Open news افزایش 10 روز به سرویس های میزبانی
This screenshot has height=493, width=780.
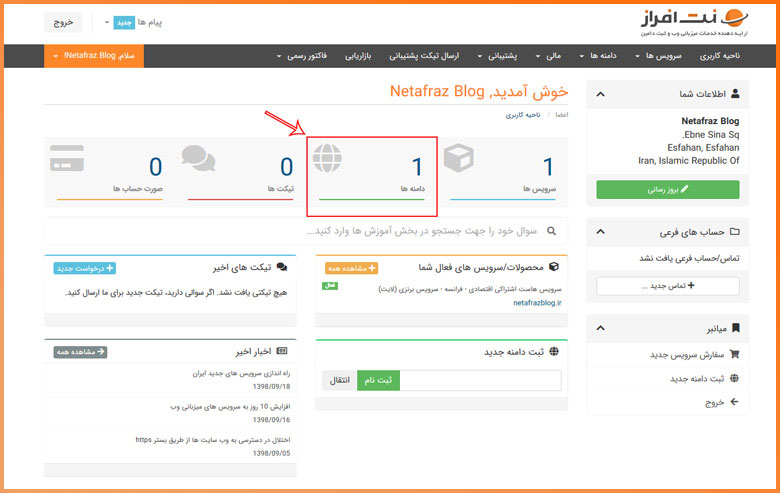click(230, 406)
